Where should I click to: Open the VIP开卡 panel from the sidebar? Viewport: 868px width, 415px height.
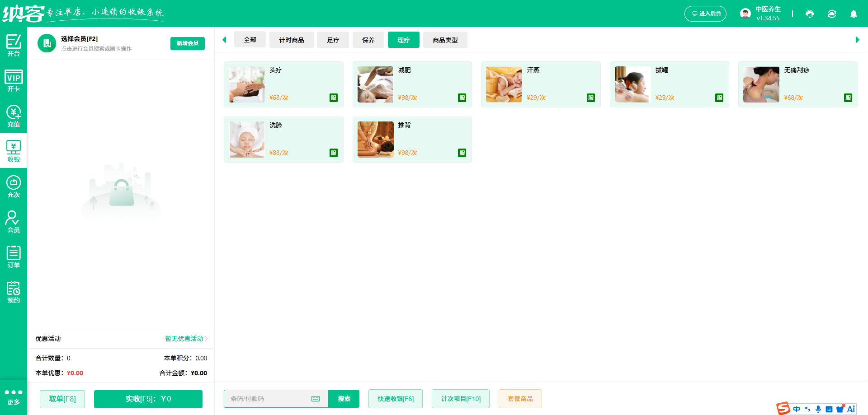pos(14,80)
